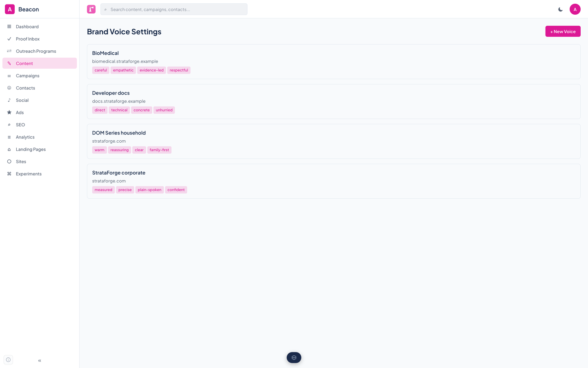The image size is (588, 368).
Task: Click the 'confident' tag
Action: 176,190
